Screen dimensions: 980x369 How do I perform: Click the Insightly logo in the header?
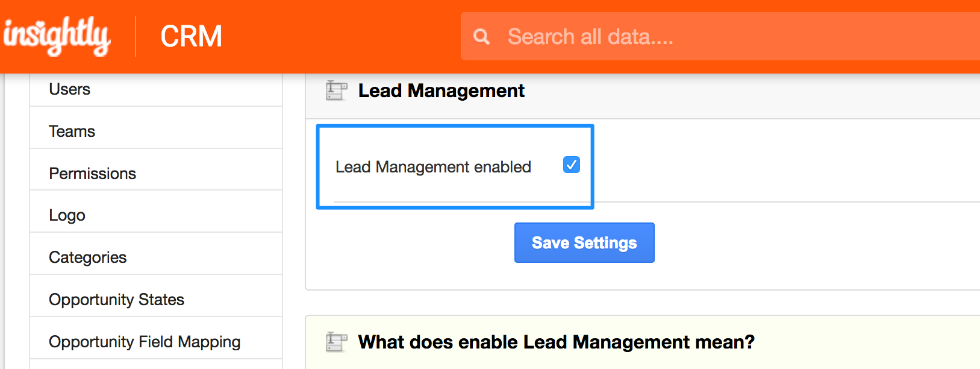(57, 36)
